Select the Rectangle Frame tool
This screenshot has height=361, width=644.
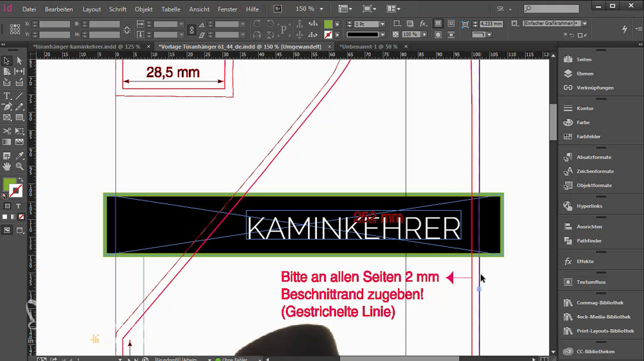tap(7, 117)
